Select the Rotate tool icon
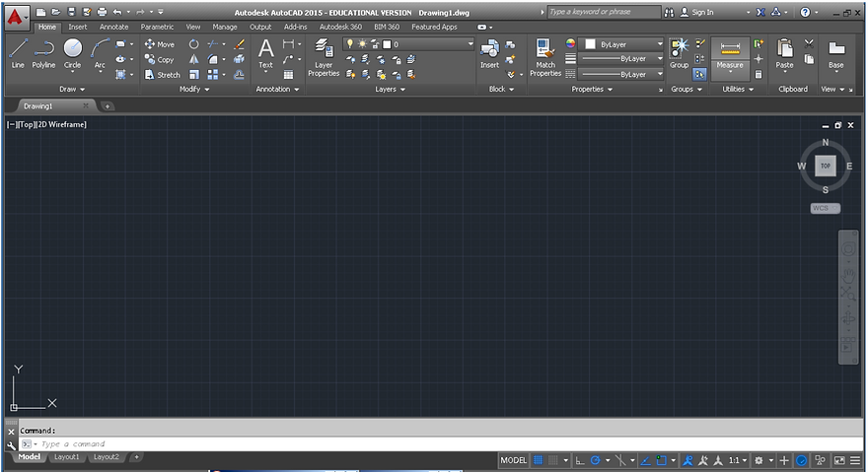 pyautogui.click(x=193, y=44)
